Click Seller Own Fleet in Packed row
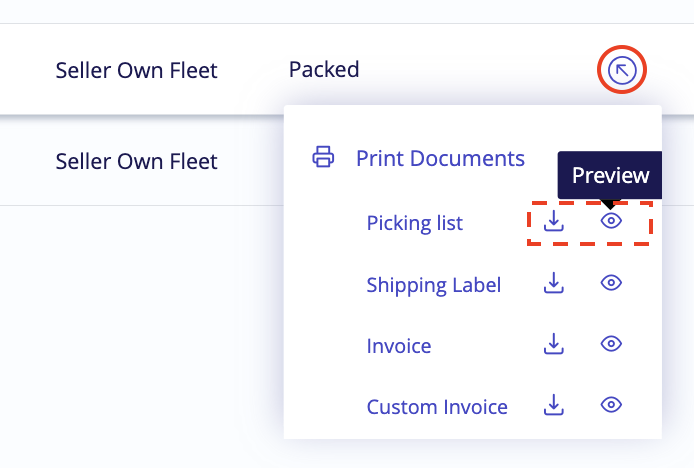Image resolution: width=694 pixels, height=468 pixels. click(136, 70)
